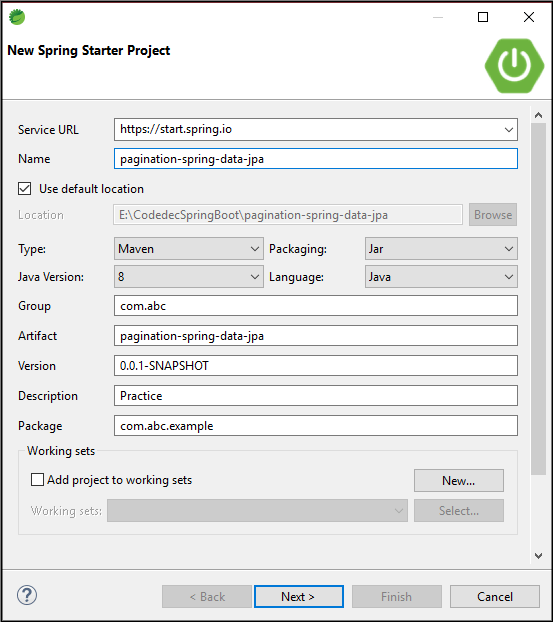Open the Packaging dropdown showing Jar
Viewport: 553px width, 622px height.
[x=441, y=249]
